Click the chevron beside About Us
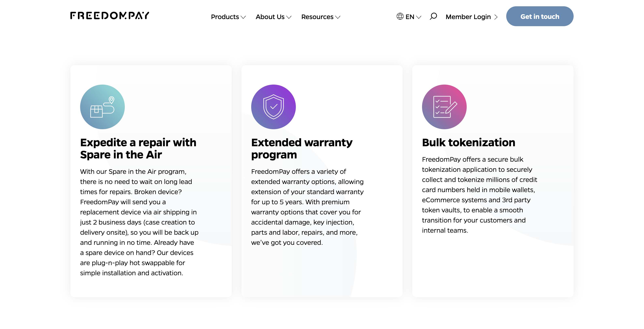644x329 pixels. [x=289, y=17]
